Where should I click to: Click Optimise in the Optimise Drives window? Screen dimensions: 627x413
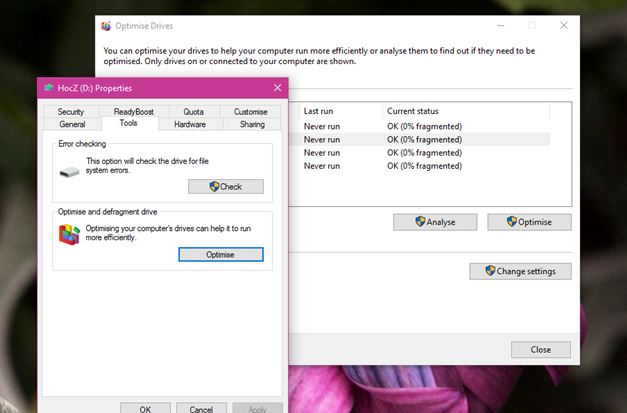[x=529, y=222]
